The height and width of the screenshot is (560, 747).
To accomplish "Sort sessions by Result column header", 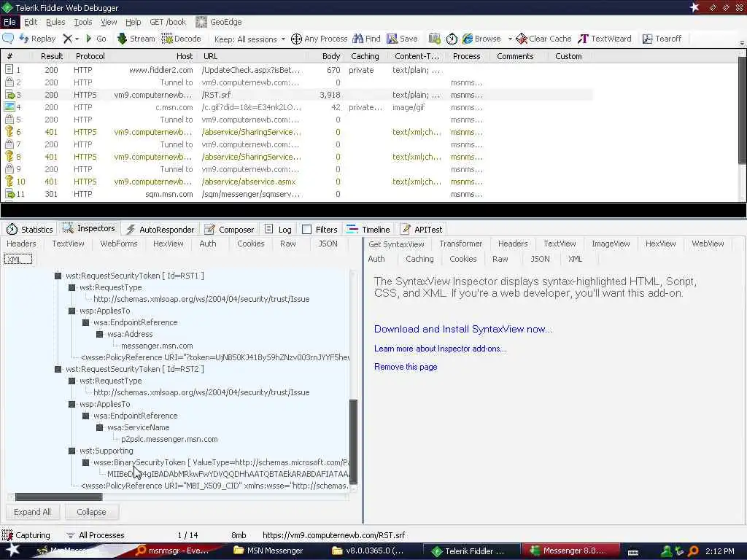I will coord(52,56).
